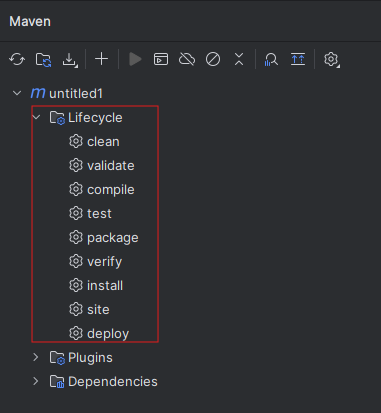Click gear icon beside clean goal
The image size is (381, 413).
76,141
